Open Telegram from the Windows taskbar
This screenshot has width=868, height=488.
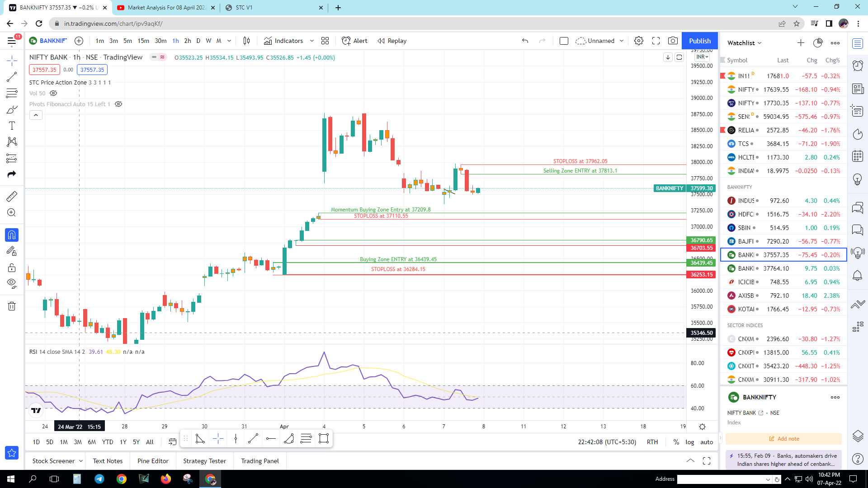pos(99,479)
